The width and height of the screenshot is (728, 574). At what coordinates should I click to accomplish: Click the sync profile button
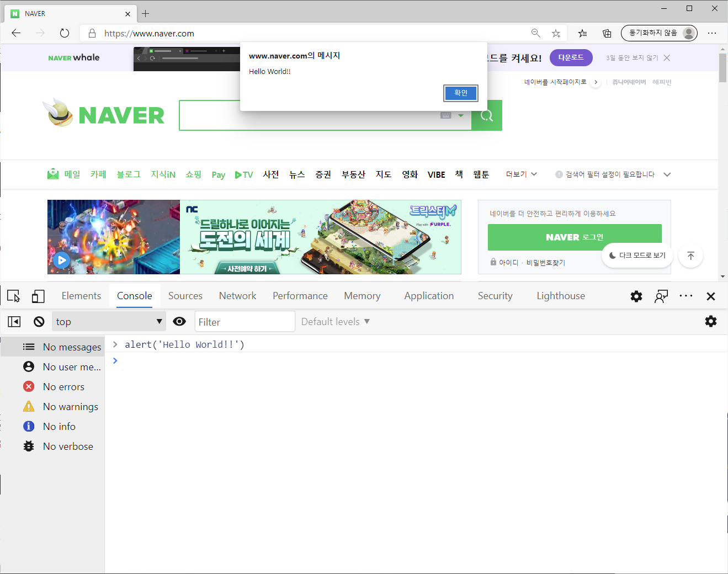point(659,33)
